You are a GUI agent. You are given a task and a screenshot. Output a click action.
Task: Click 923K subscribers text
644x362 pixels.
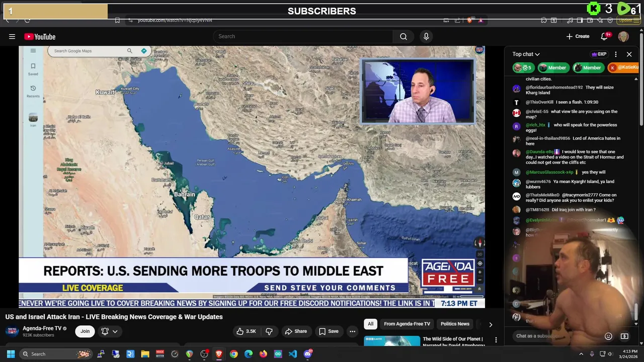tap(38, 335)
